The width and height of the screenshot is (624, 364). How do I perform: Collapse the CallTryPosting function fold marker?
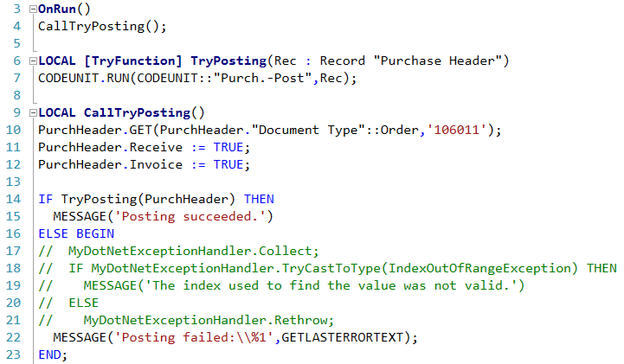click(33, 113)
